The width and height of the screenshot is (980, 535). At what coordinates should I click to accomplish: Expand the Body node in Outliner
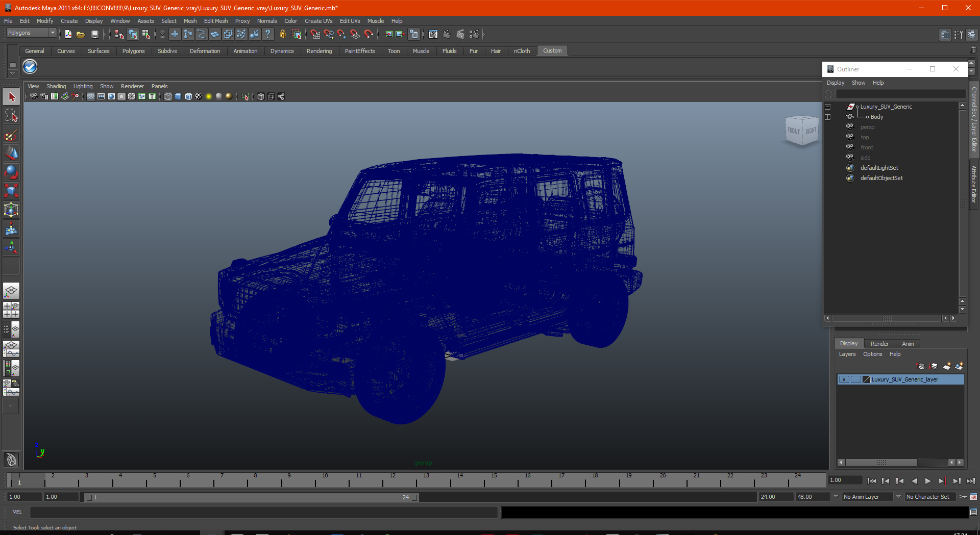pos(828,117)
